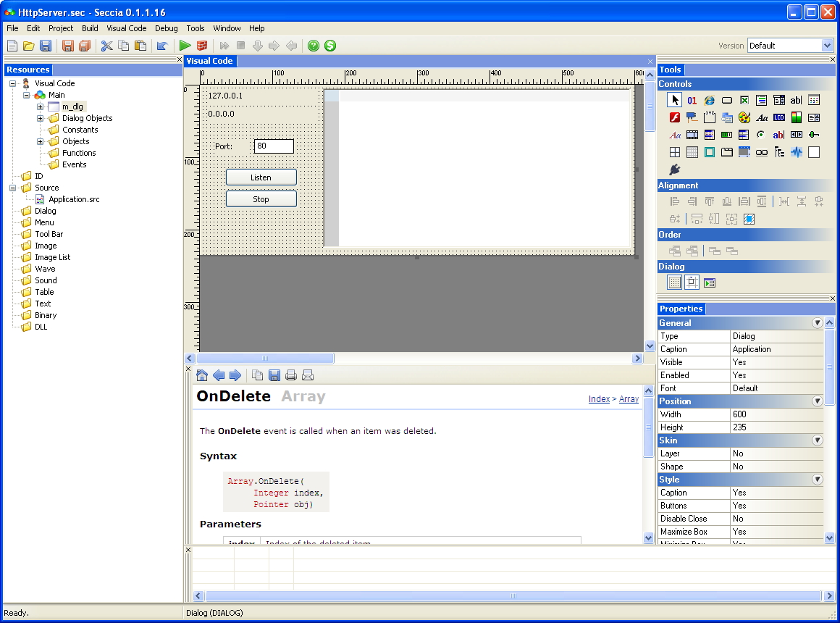The height and width of the screenshot is (623, 840).
Task: Select the Flash control icon
Action: (674, 117)
